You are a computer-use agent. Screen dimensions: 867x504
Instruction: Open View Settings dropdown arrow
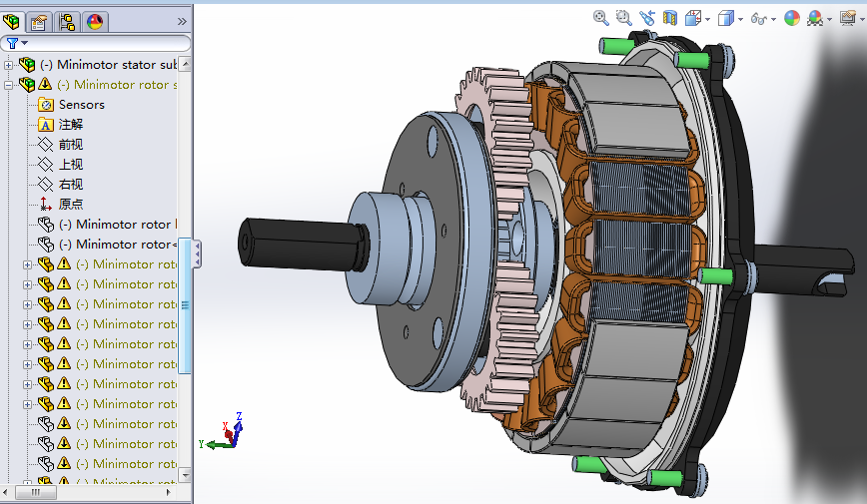point(862,19)
